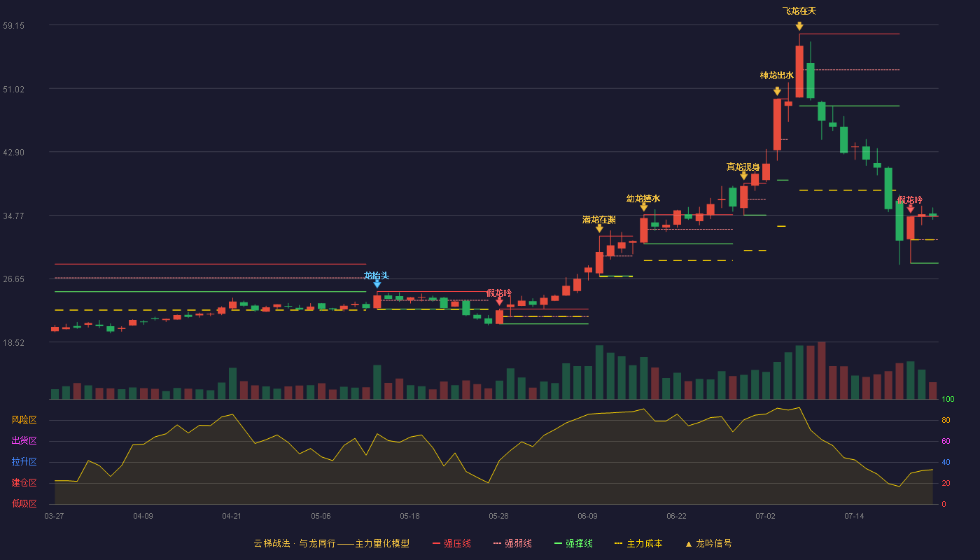
Task: Click the 05-06 date label
Action: click(321, 516)
